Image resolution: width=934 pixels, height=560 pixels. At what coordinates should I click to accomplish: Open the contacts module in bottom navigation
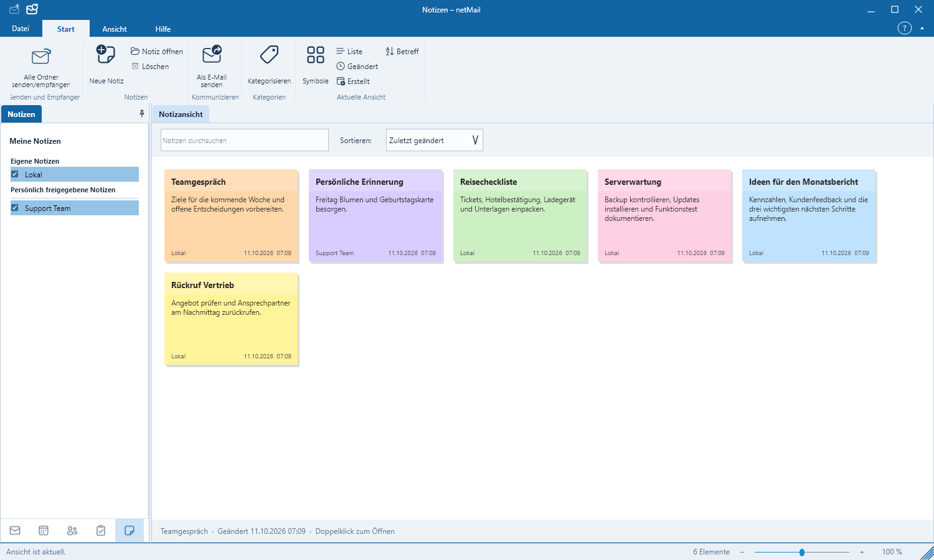click(x=72, y=531)
